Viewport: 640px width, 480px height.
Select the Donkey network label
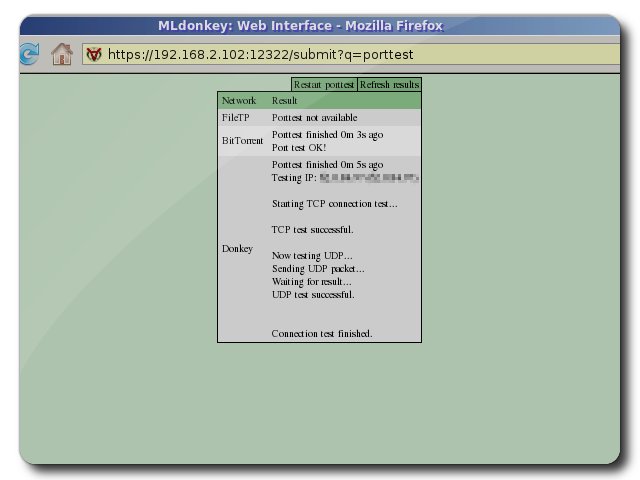(x=237, y=248)
